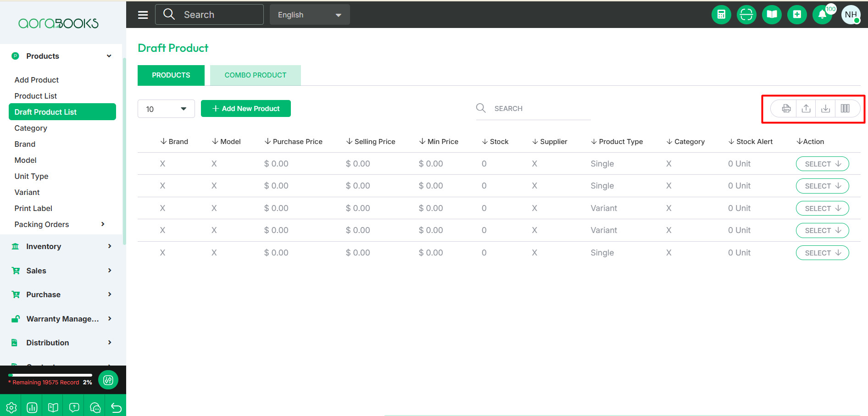This screenshot has height=416, width=868.
Task: Click the top bar Search input field
Action: click(210, 15)
